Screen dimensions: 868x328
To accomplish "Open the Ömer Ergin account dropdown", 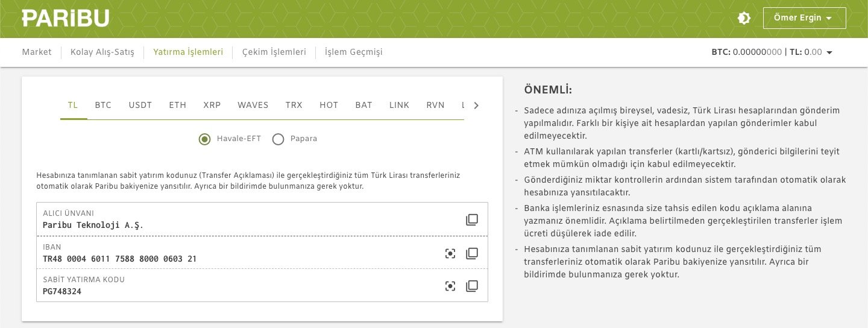I will (x=804, y=18).
